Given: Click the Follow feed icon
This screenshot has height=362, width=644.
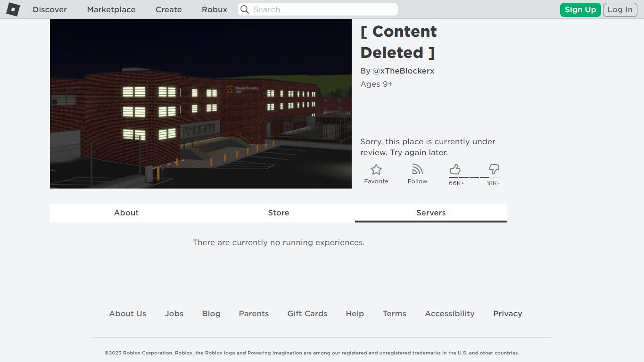Looking at the screenshot, I should tap(417, 169).
